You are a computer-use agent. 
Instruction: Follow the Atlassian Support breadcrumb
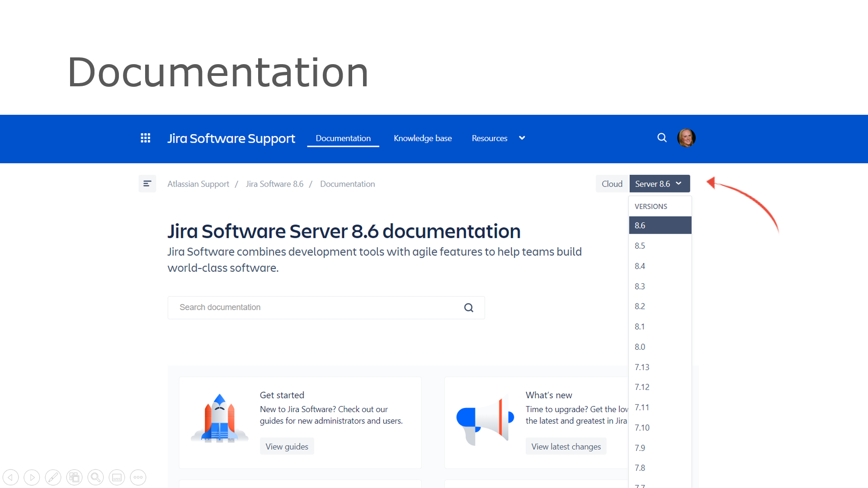point(198,184)
